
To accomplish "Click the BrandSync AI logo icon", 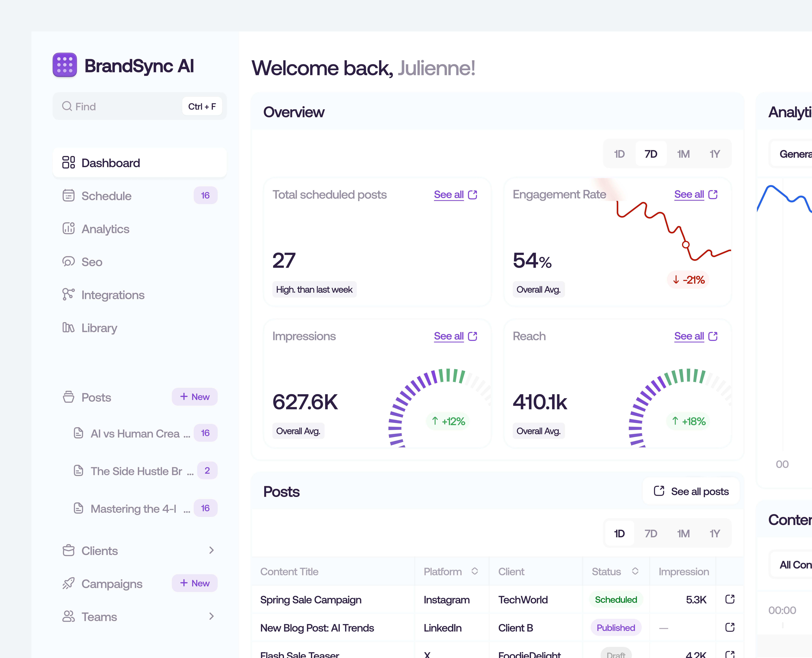I will coord(65,65).
